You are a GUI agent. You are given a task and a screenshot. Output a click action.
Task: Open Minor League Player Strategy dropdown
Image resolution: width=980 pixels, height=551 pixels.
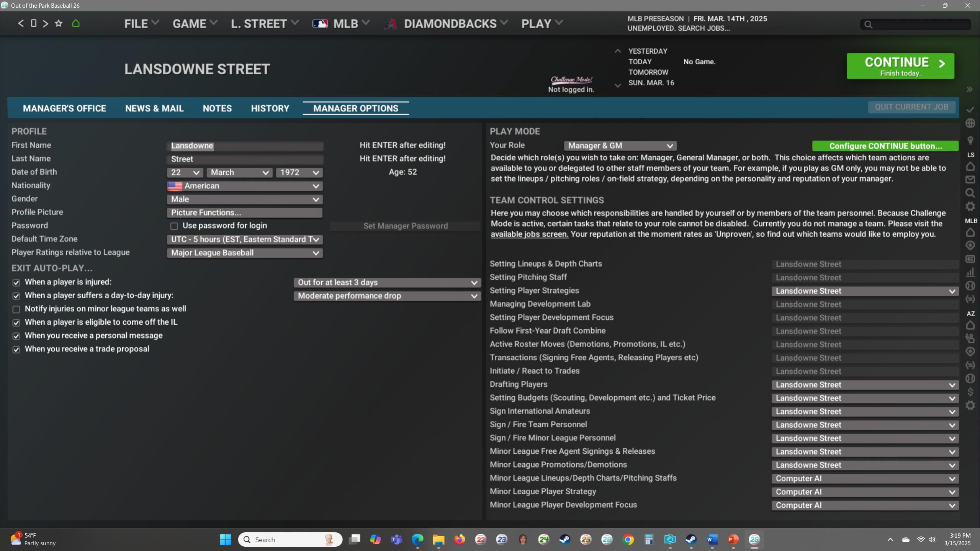pyautogui.click(x=865, y=492)
